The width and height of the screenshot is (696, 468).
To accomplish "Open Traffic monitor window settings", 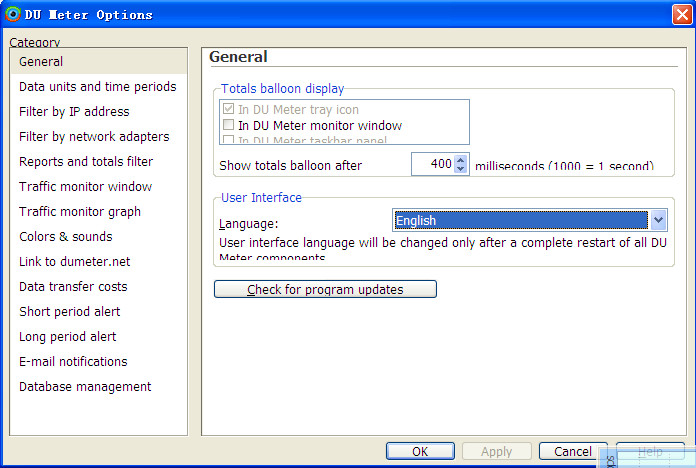I will coord(99,186).
